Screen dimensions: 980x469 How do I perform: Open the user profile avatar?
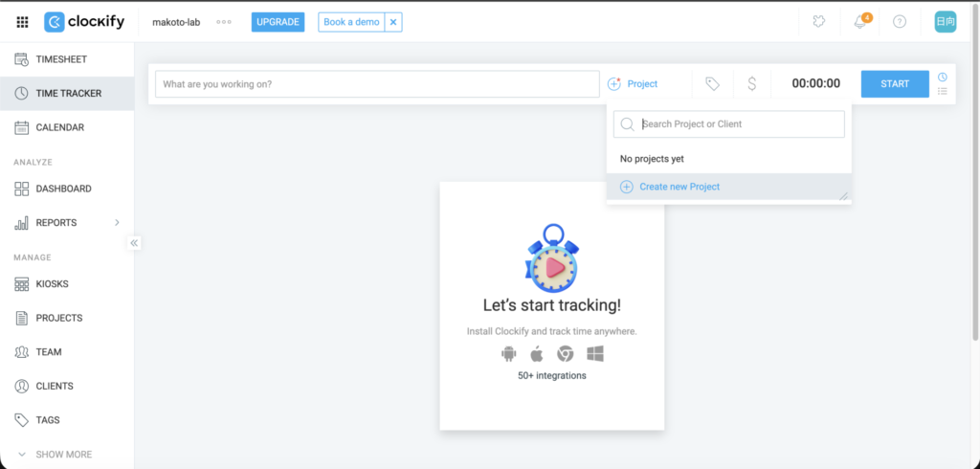tap(945, 22)
